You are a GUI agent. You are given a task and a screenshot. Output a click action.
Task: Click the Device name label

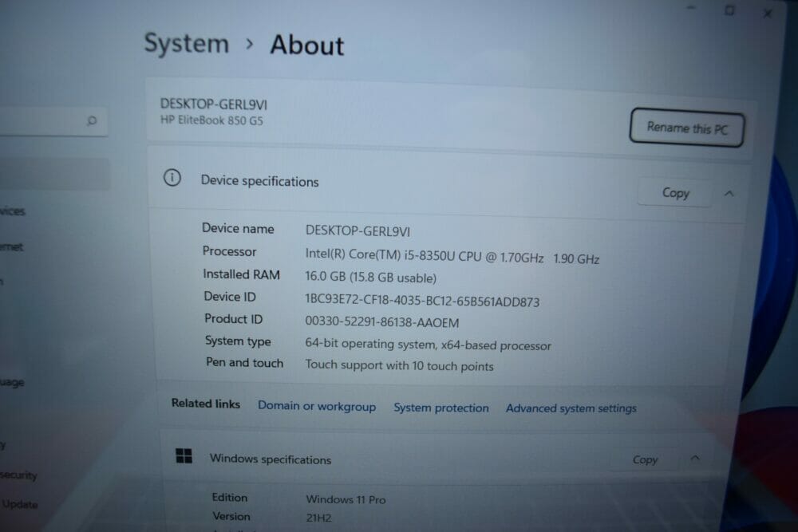pos(238,228)
